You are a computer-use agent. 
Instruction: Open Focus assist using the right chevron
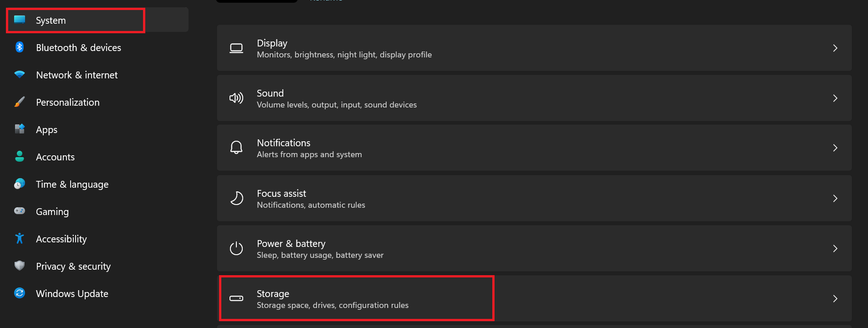click(835, 198)
